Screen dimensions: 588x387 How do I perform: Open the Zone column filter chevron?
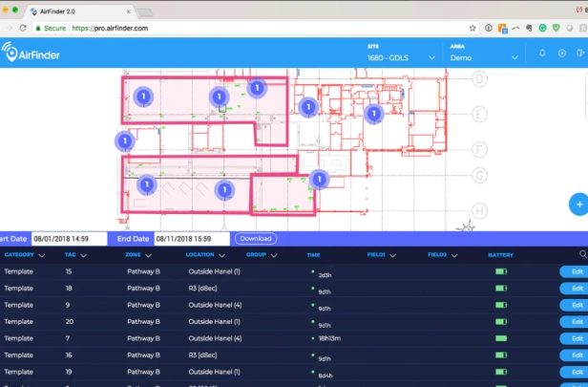[148, 255]
